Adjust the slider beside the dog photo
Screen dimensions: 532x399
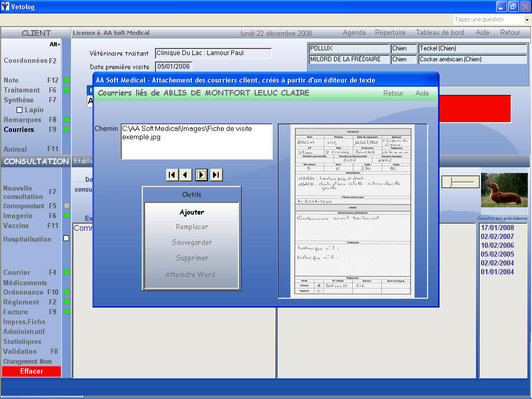click(x=460, y=182)
